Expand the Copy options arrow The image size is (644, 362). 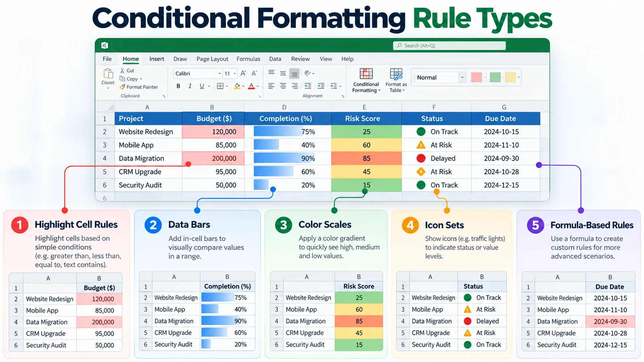[141, 79]
